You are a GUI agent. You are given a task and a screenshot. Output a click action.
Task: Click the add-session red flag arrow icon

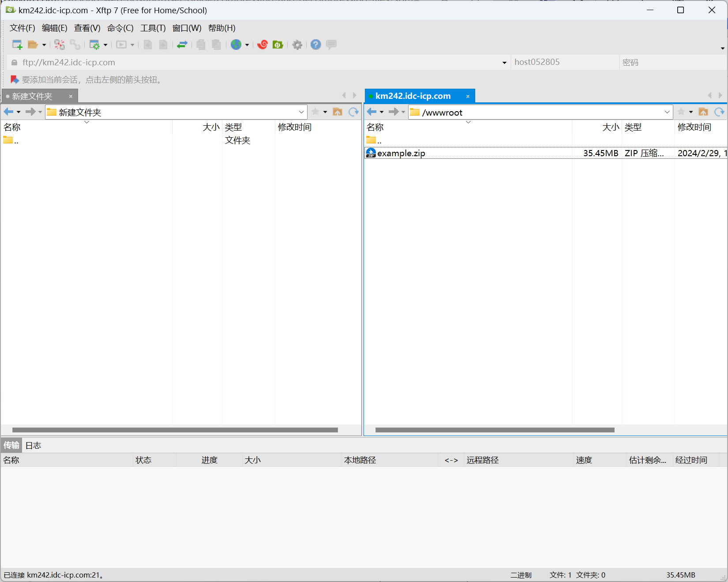pyautogui.click(x=15, y=79)
